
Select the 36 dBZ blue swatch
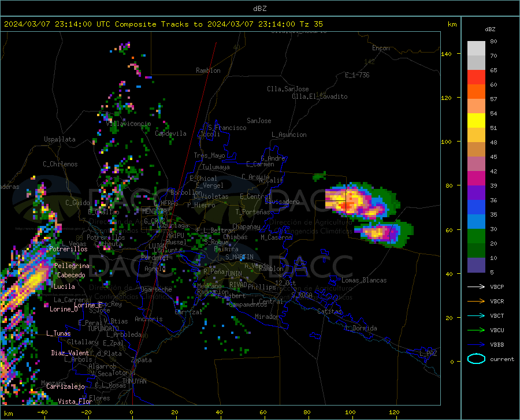pos(476,207)
